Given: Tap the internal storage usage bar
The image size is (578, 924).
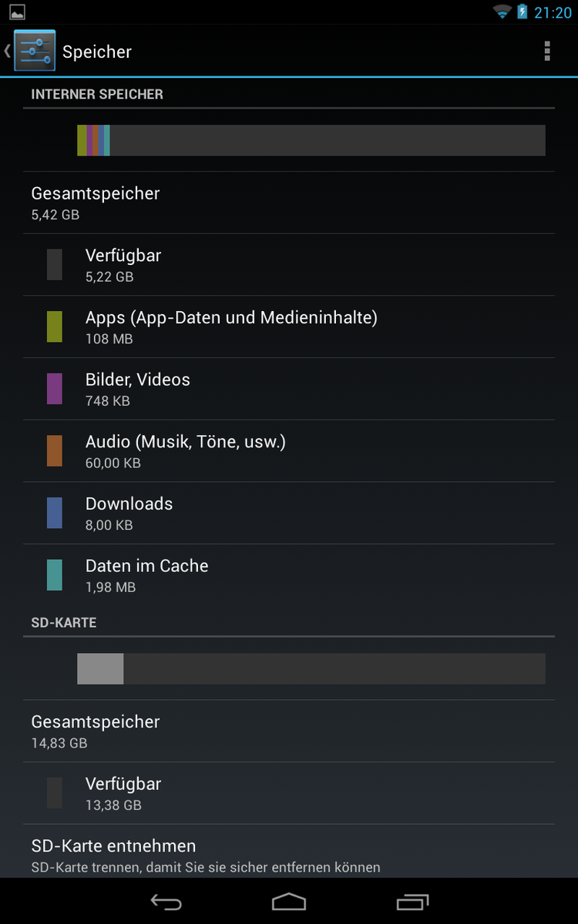Looking at the screenshot, I should 311,140.
